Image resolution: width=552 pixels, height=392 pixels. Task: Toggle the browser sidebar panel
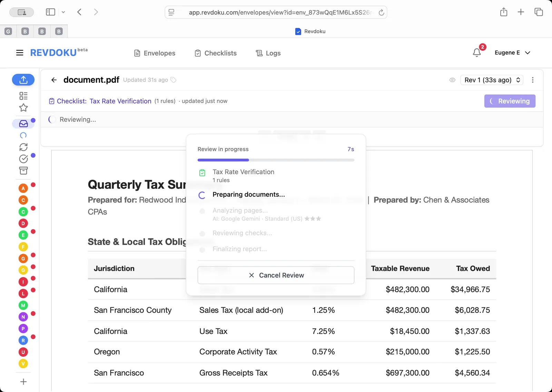[x=50, y=12]
